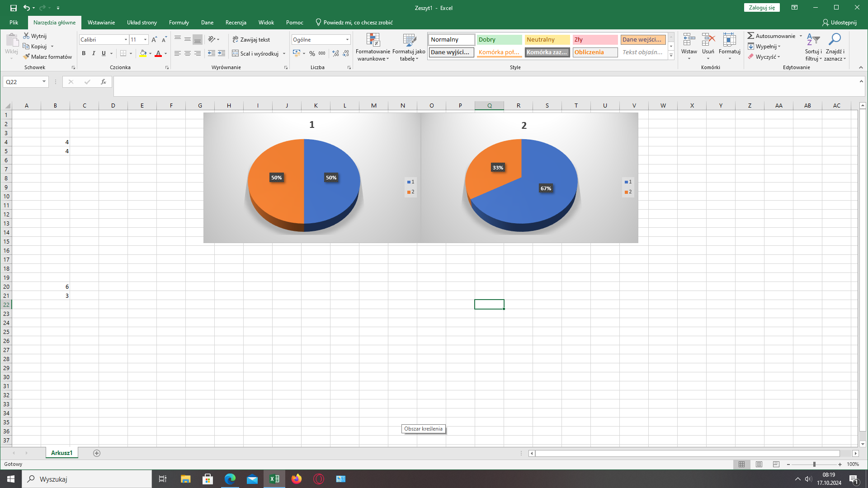The image size is (868, 488).
Task: Toggle Wrap Text (Zawijaj tekst)
Action: 251,40
